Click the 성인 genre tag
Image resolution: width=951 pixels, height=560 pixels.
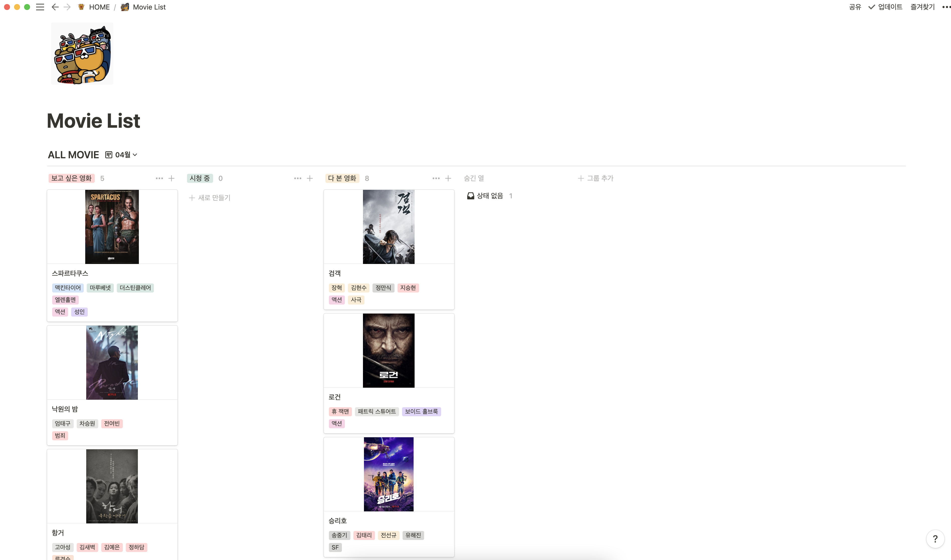79,312
